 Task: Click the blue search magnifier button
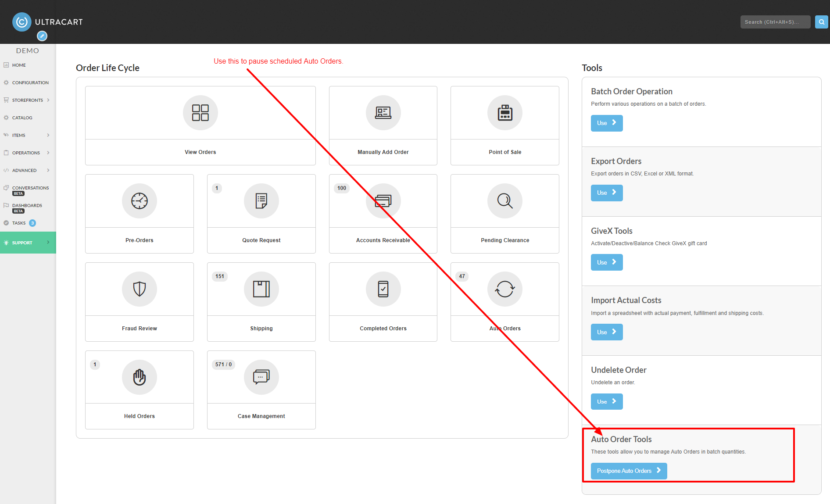click(822, 22)
